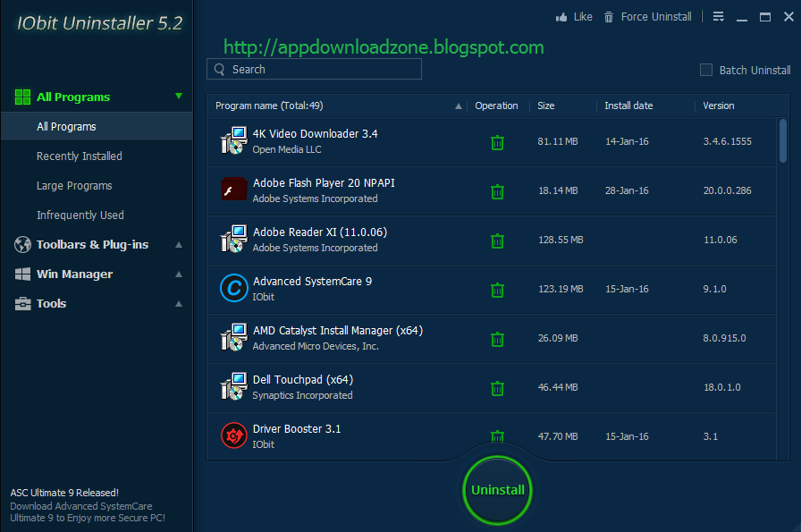Click the Adobe Flash Player red icon

coord(233,190)
